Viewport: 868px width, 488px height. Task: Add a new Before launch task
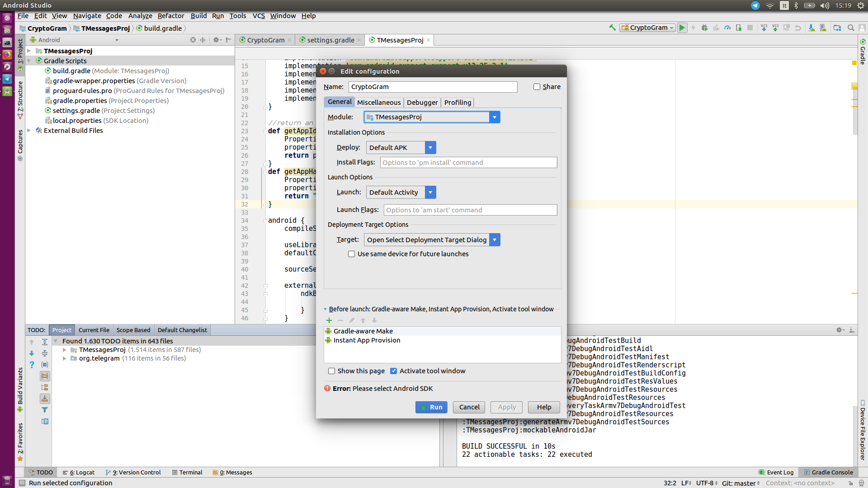pos(329,320)
